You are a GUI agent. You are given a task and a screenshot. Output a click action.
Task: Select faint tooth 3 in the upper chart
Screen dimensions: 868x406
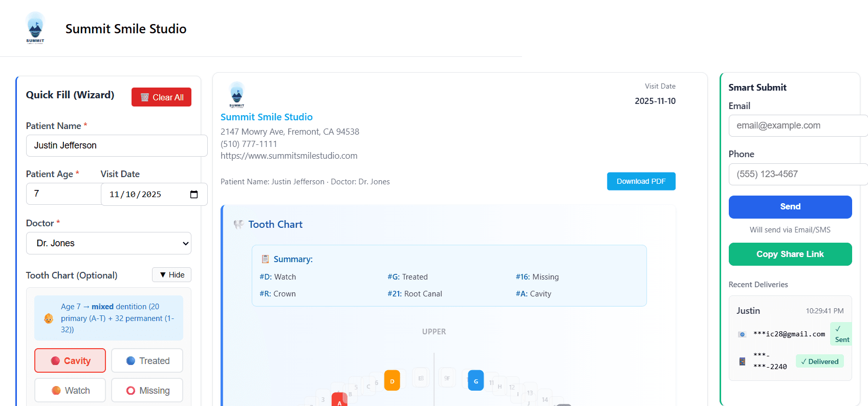[x=323, y=399]
